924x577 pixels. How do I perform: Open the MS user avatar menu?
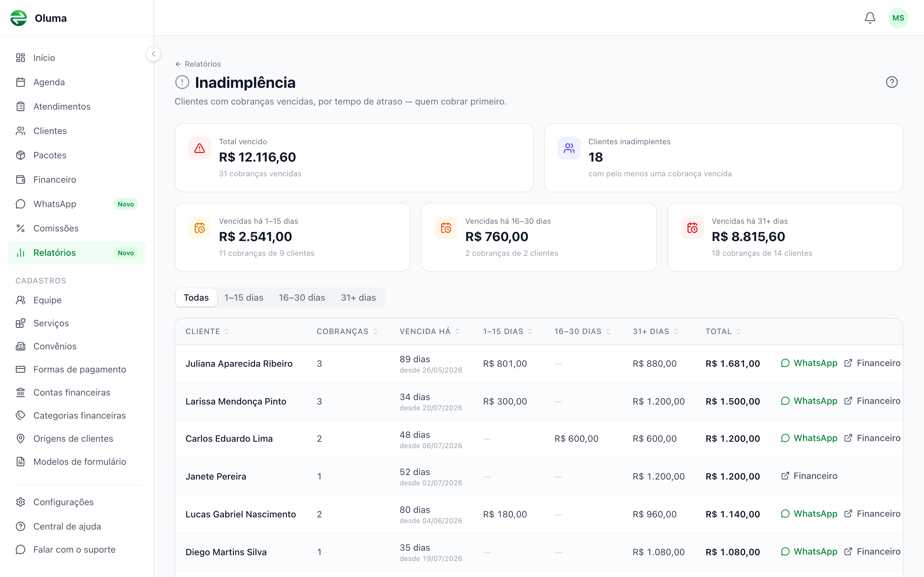point(898,18)
